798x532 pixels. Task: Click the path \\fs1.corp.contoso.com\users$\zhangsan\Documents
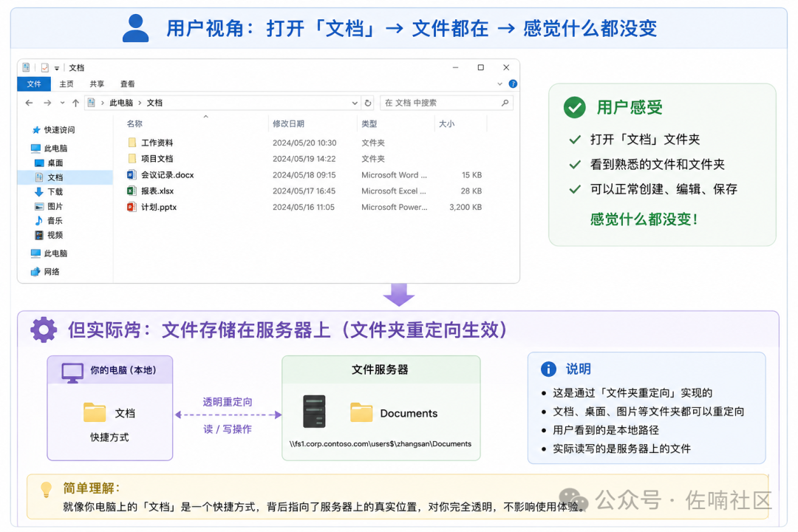coord(381,444)
